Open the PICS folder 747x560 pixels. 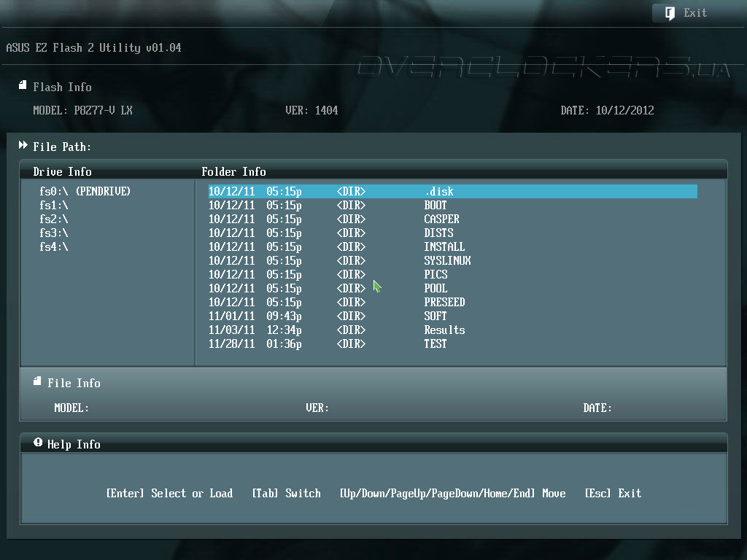pyautogui.click(x=436, y=274)
